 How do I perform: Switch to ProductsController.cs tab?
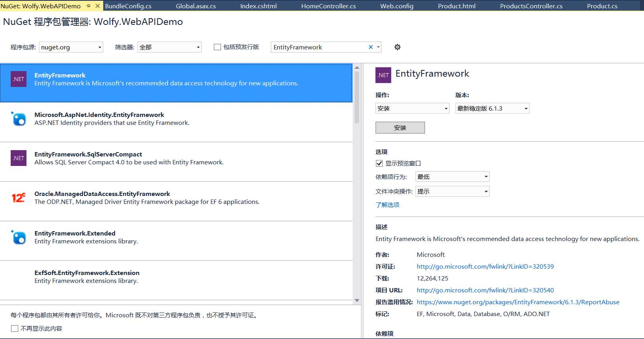point(531,6)
